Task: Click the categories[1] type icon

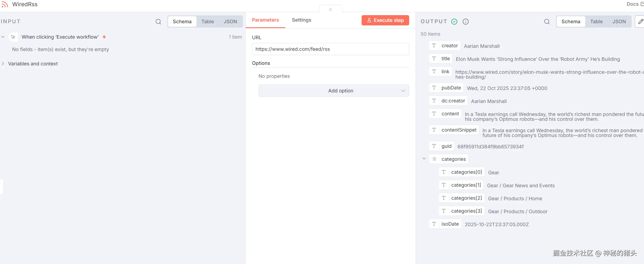Action: point(444,185)
